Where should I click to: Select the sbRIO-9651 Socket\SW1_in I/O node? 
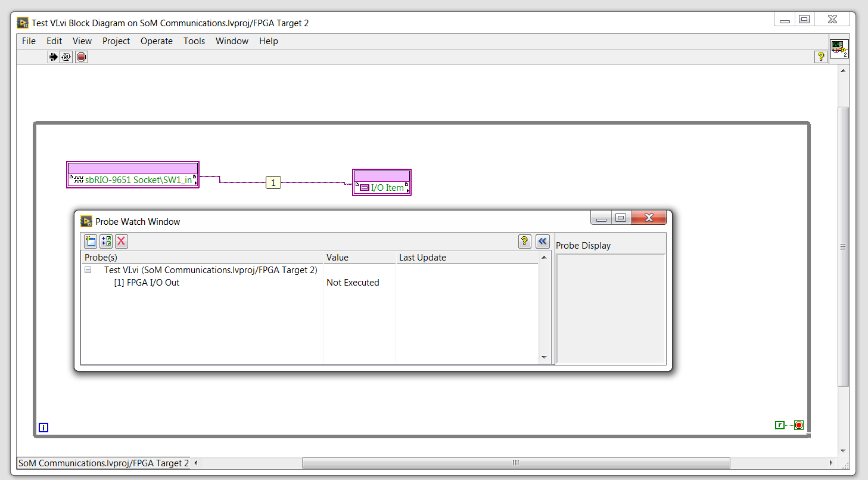point(133,175)
